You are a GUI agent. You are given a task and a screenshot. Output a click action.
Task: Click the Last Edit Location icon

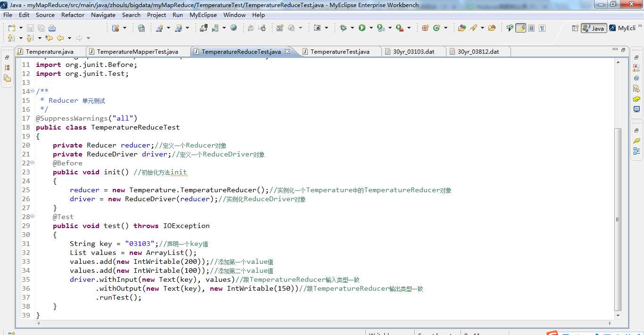click(x=49, y=38)
